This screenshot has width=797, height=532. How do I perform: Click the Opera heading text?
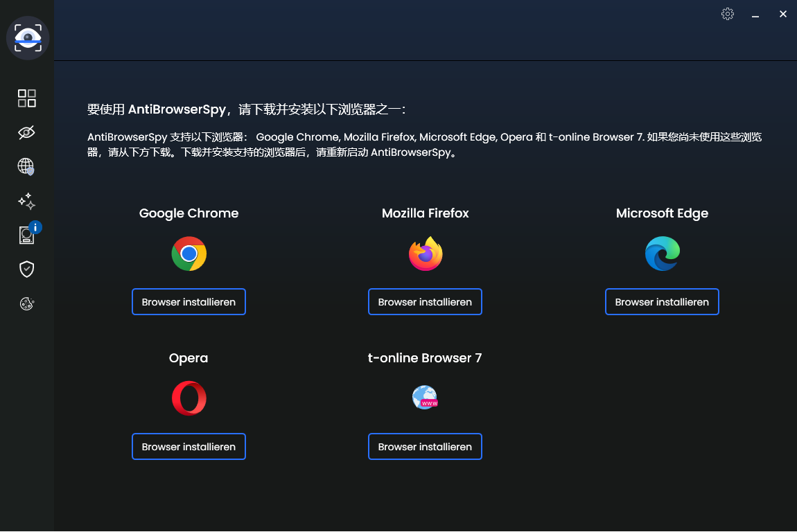pos(189,358)
